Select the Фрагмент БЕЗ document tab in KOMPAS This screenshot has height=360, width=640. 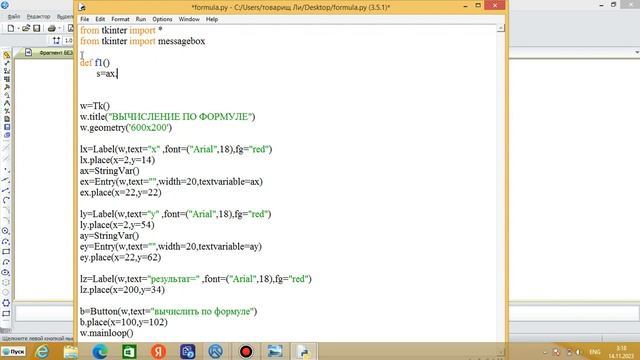[x=49, y=53]
